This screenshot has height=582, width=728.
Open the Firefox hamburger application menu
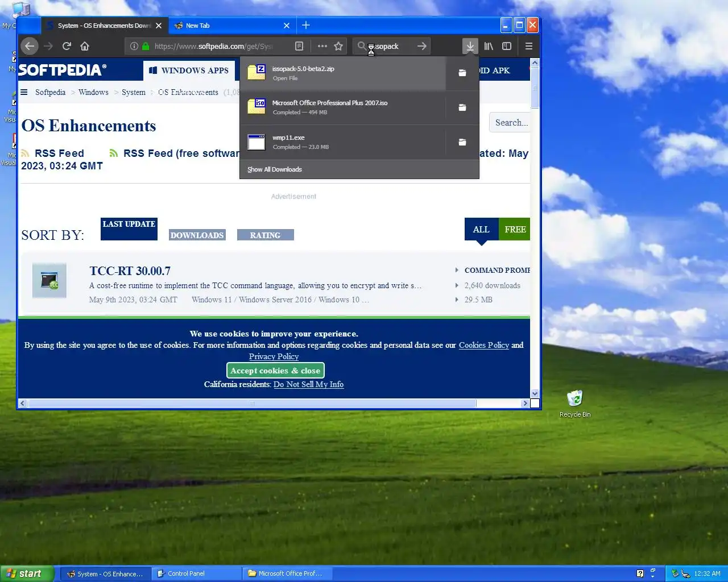[x=529, y=46]
